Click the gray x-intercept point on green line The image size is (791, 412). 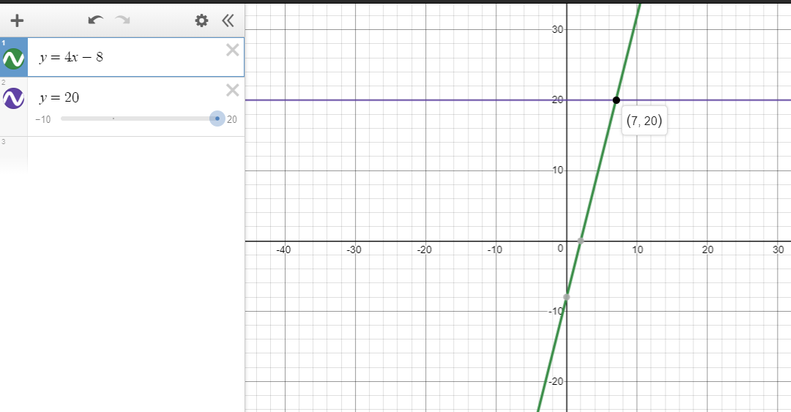(x=581, y=241)
